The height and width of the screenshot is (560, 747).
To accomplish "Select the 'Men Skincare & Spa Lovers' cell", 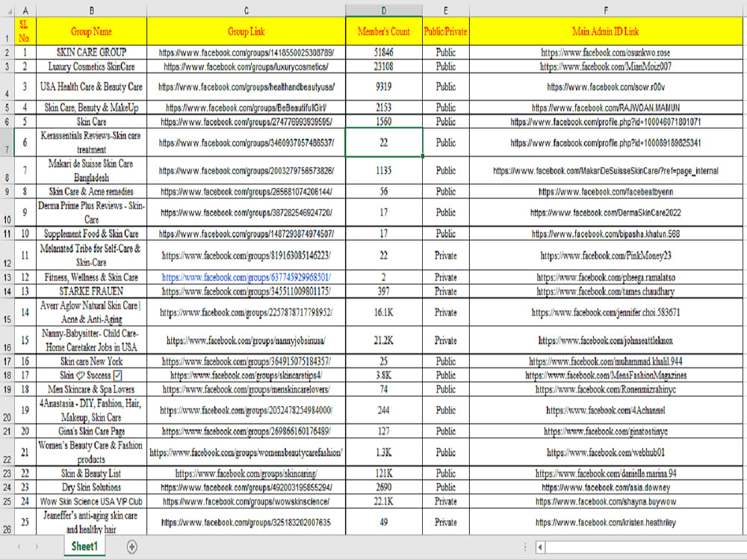I will point(91,389).
